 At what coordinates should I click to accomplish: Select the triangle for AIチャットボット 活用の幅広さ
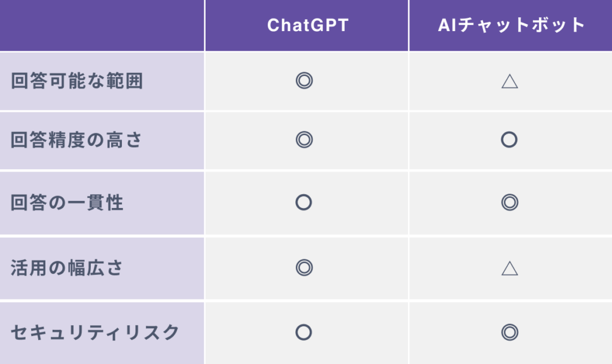pos(509,268)
